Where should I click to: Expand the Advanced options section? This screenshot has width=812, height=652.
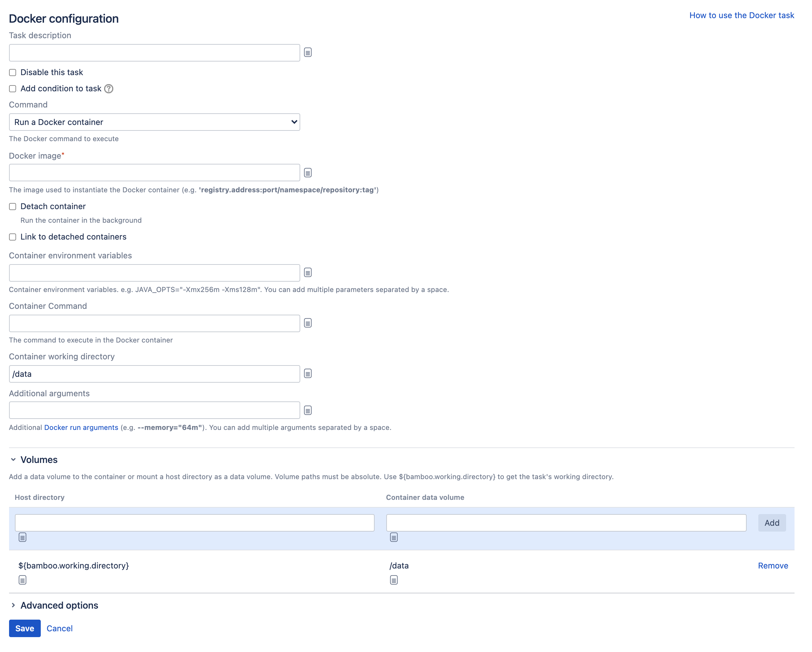(x=13, y=605)
